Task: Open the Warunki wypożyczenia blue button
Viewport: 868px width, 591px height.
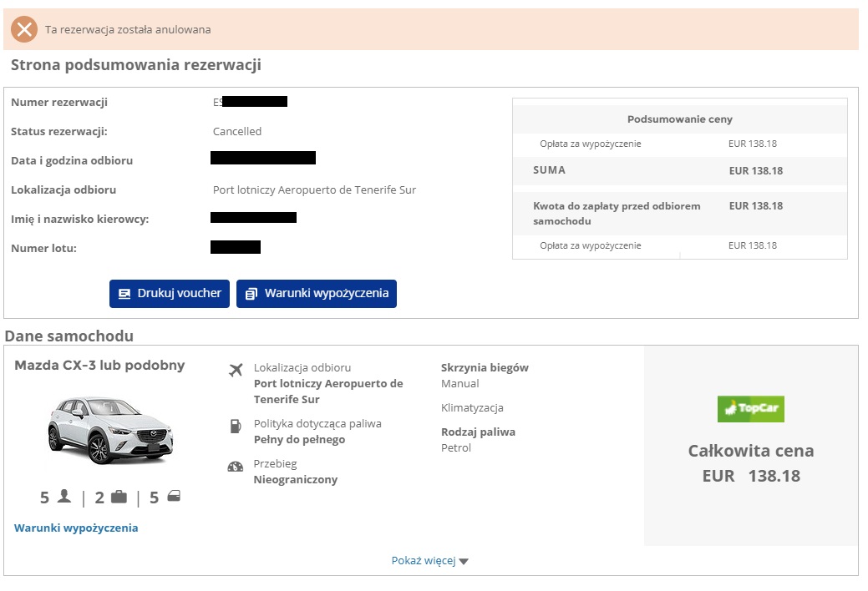Action: 317,294
